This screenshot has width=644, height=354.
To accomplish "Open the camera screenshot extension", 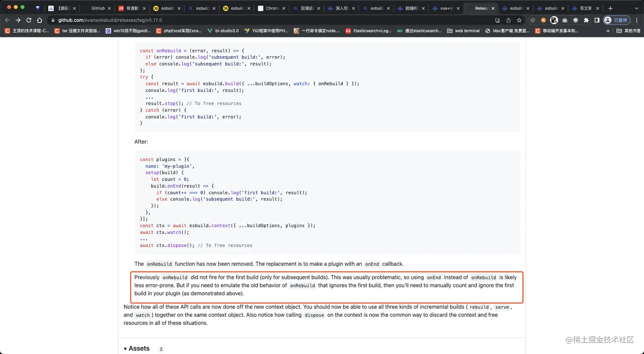I will pyautogui.click(x=565, y=20).
